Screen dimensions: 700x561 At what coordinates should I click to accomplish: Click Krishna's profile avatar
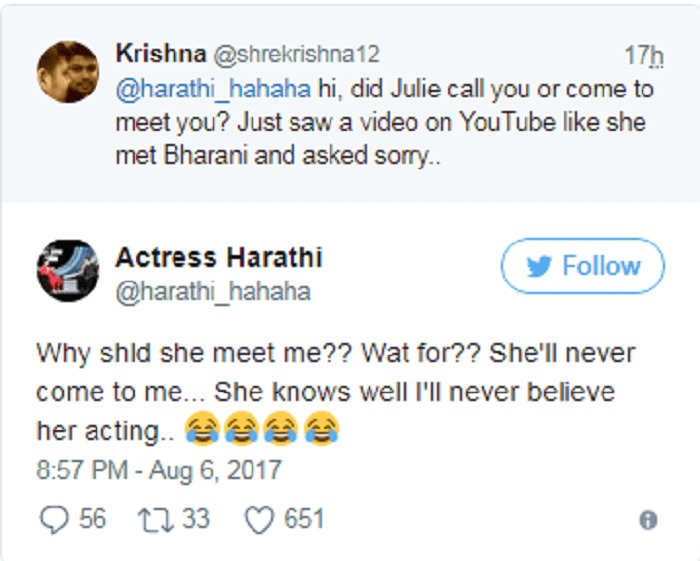(x=67, y=71)
